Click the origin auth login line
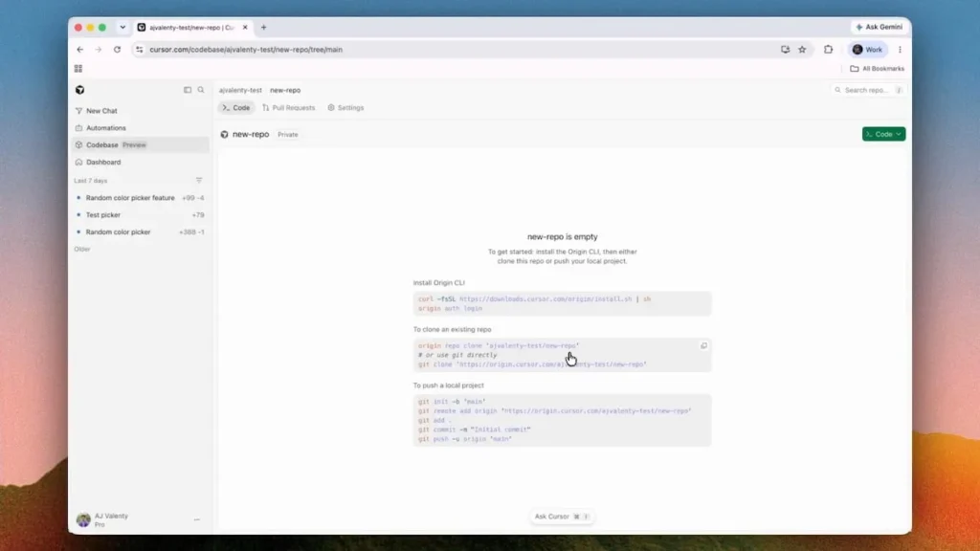The height and width of the screenshot is (551, 980). point(450,309)
